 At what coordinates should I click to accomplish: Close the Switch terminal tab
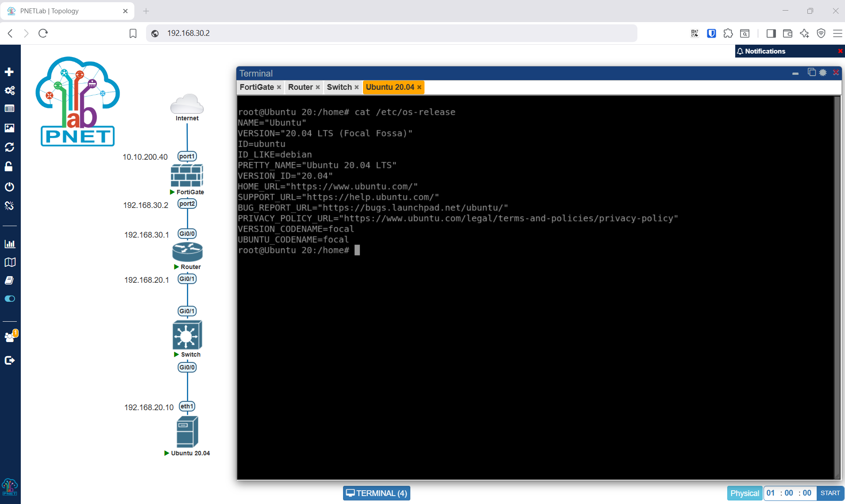(x=356, y=88)
